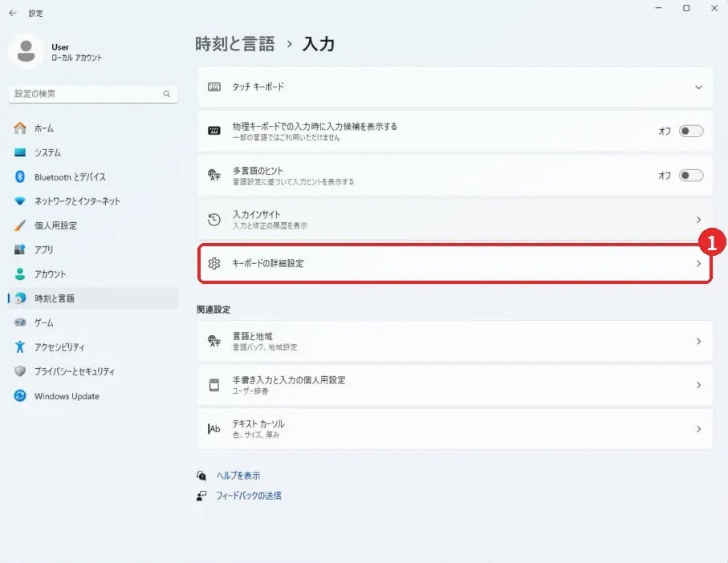Select ホーム in the sidebar
Viewport: 728px width, 563px height.
[x=93, y=128]
